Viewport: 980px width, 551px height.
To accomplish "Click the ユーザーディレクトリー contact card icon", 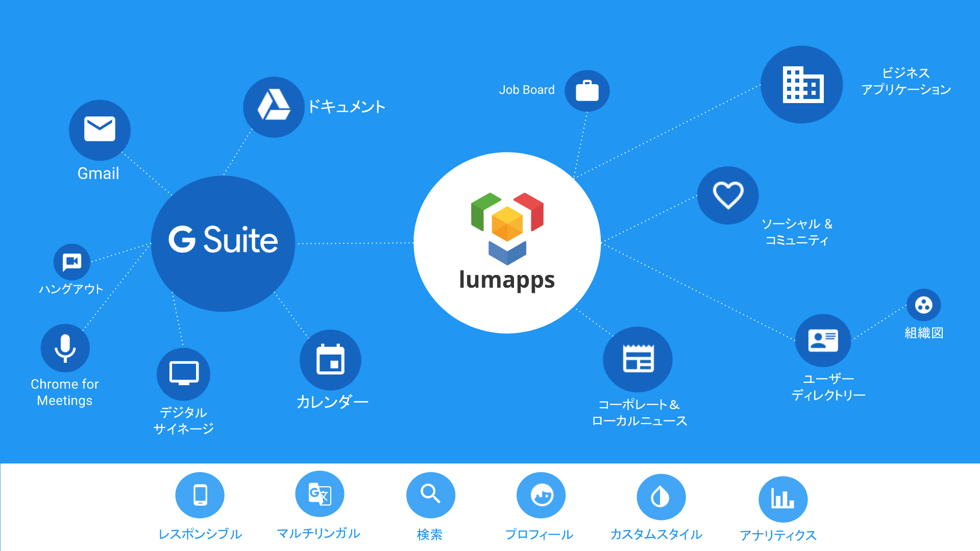I will [823, 340].
